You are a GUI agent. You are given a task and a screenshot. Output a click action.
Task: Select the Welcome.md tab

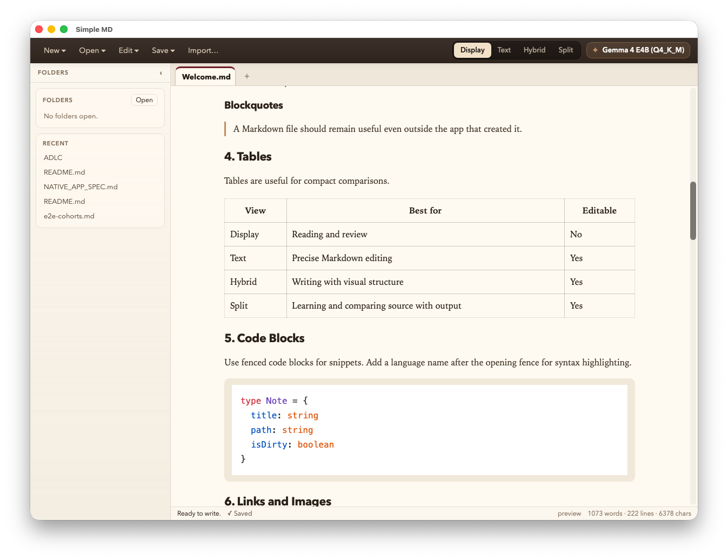(206, 77)
